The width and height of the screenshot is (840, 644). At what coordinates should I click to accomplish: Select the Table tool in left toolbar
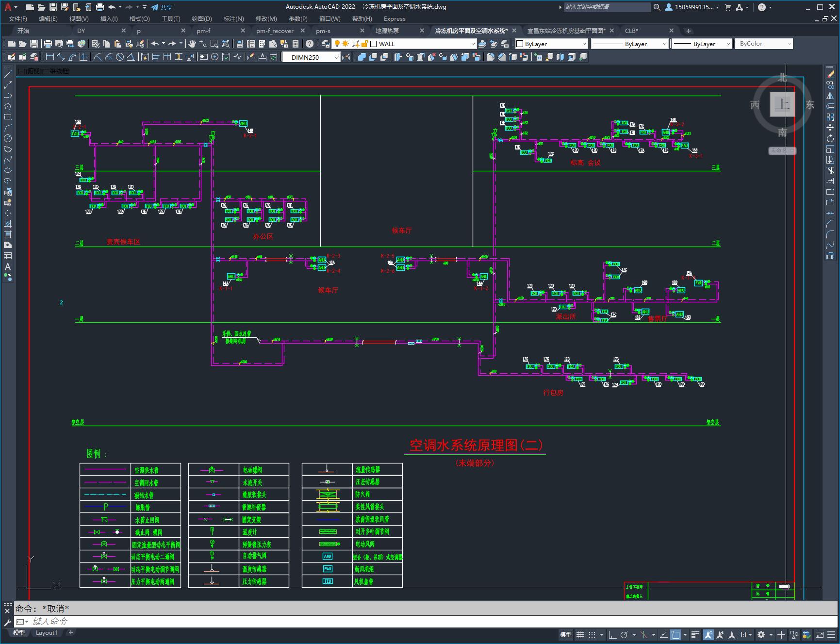point(8,256)
